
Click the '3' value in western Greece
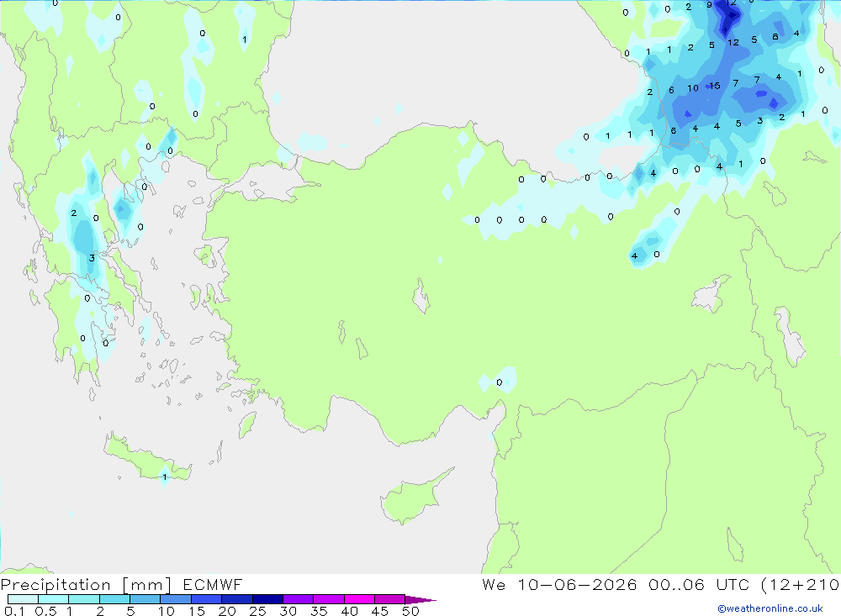[x=92, y=258]
